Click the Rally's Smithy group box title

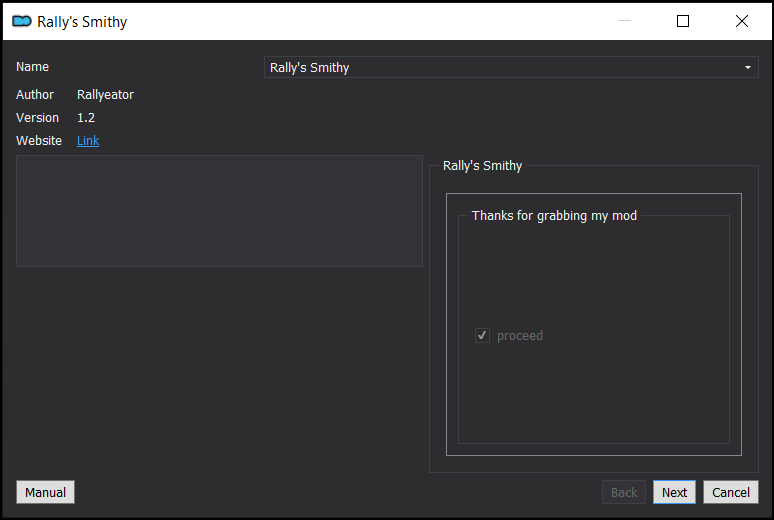pos(482,166)
